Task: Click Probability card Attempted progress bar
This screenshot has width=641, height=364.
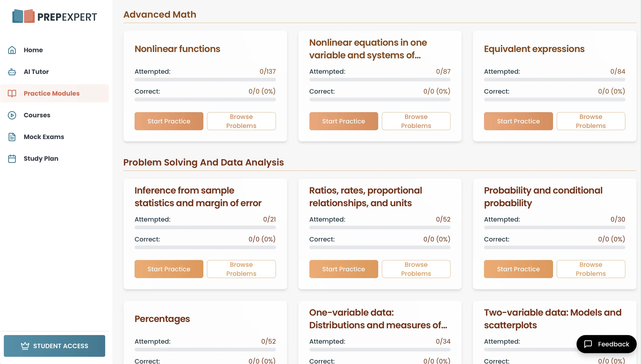Action: click(x=555, y=228)
